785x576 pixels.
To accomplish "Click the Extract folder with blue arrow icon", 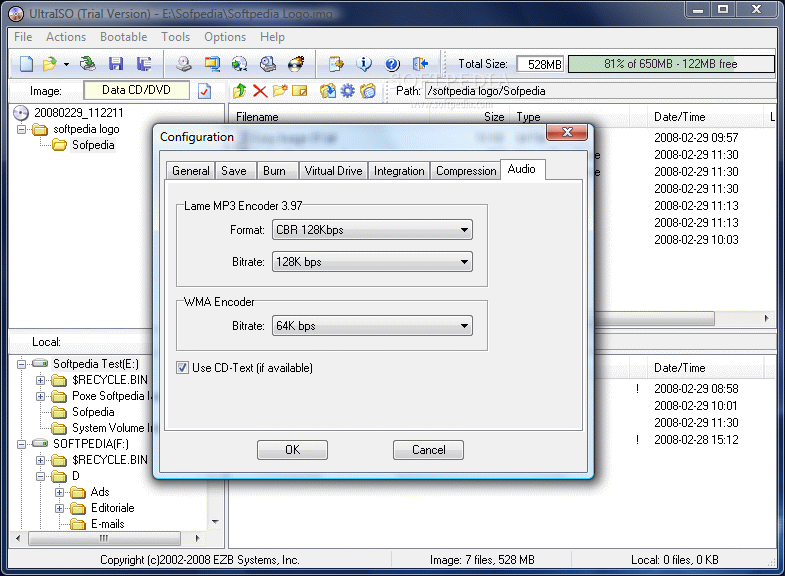I will (x=327, y=91).
